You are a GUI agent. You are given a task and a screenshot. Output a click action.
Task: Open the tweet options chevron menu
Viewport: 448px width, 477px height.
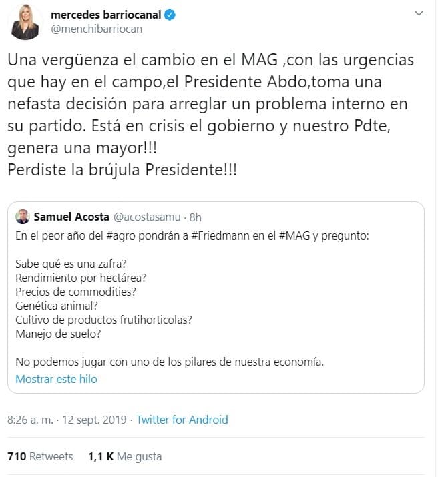[x=418, y=13]
